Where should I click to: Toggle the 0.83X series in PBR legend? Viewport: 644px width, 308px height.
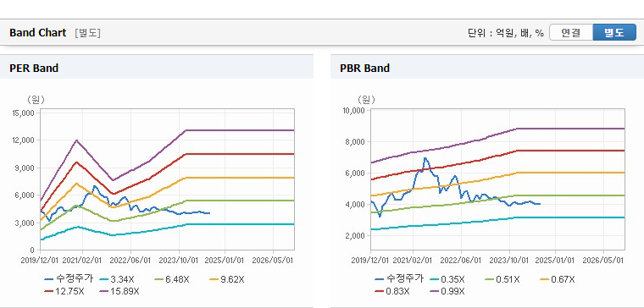(x=392, y=291)
